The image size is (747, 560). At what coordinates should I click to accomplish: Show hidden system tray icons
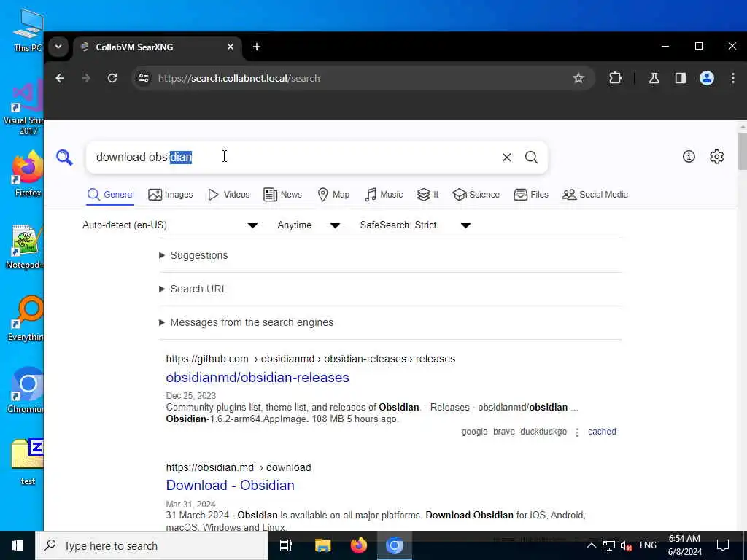[x=591, y=545]
